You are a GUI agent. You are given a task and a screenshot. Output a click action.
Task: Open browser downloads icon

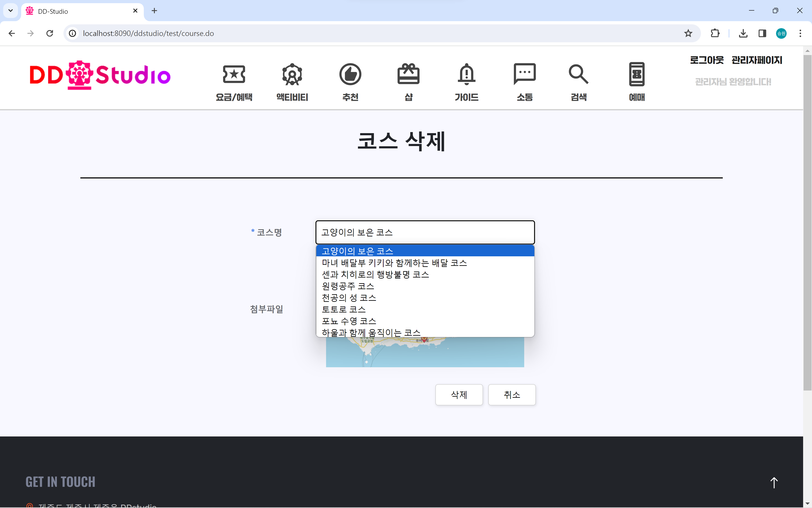[743, 33]
